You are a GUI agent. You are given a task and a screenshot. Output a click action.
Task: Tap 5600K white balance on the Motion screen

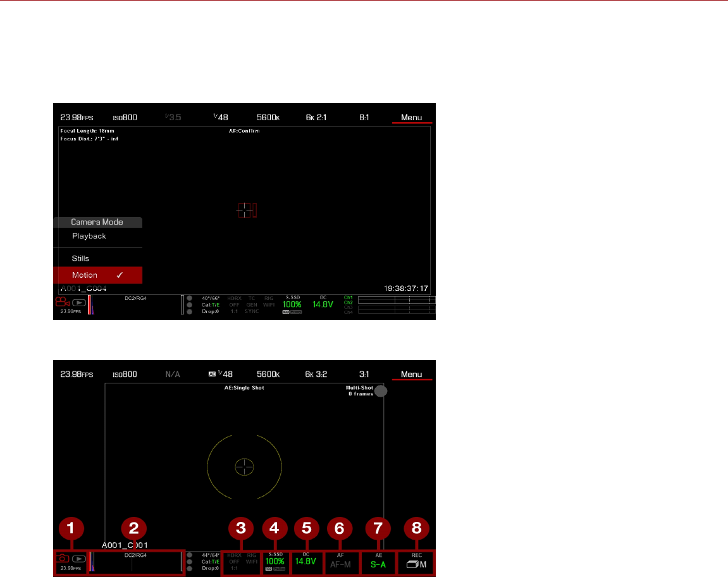pyautogui.click(x=268, y=118)
